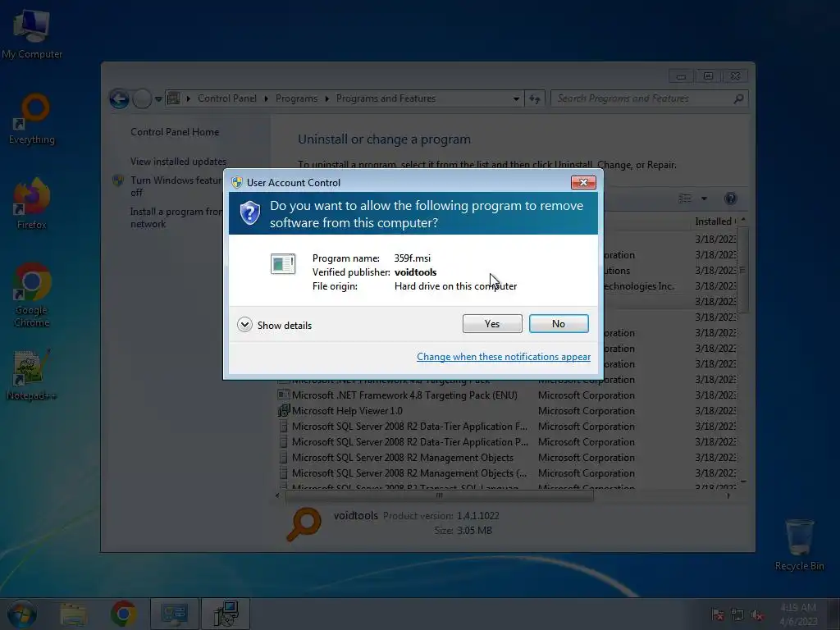Click the voidtools magnifier icon in details pane
The width and height of the screenshot is (840, 630).
(304, 524)
